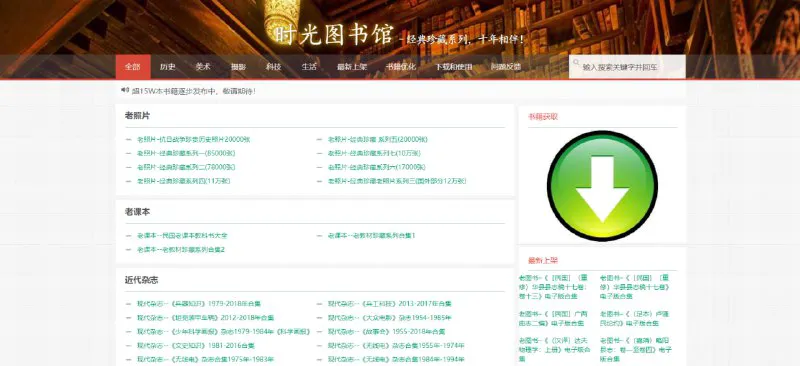Click the 书籍获取 sidebar heading

pyautogui.click(x=543, y=117)
